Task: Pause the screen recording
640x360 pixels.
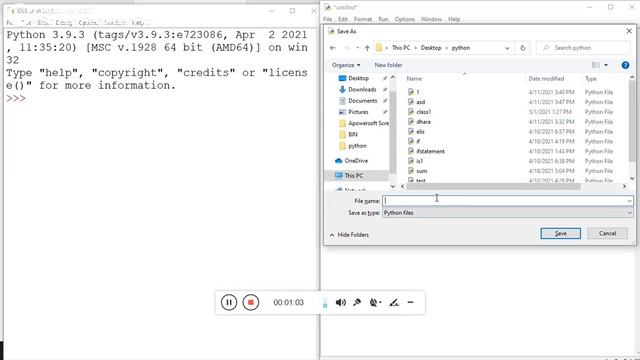Action: pyautogui.click(x=229, y=302)
